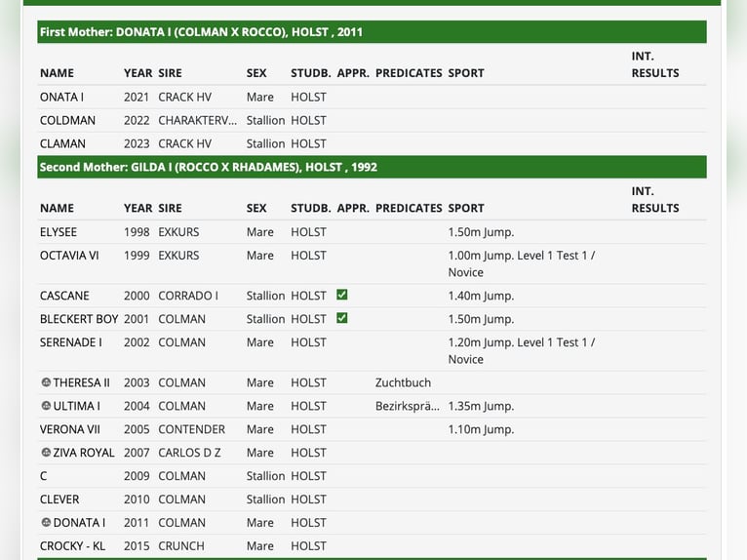Click the CORRADO I sire name
This screenshot has width=747, height=560.
pos(188,296)
